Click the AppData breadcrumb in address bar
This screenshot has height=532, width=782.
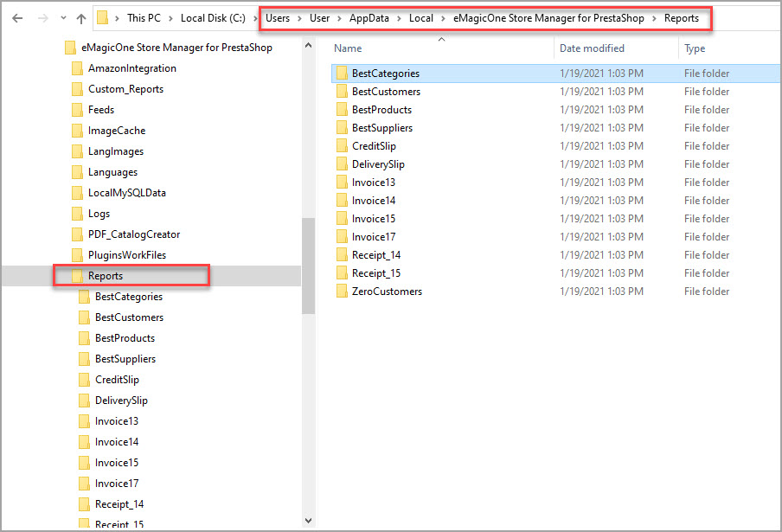click(369, 18)
